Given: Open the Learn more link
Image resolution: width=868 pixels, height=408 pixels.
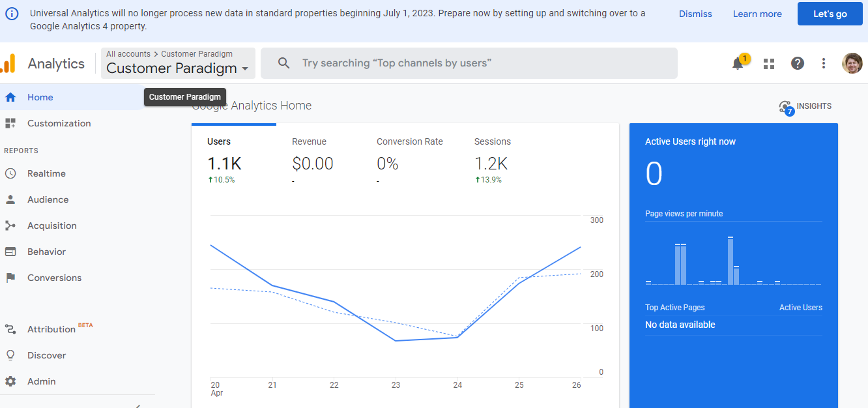Looking at the screenshot, I should [x=757, y=13].
